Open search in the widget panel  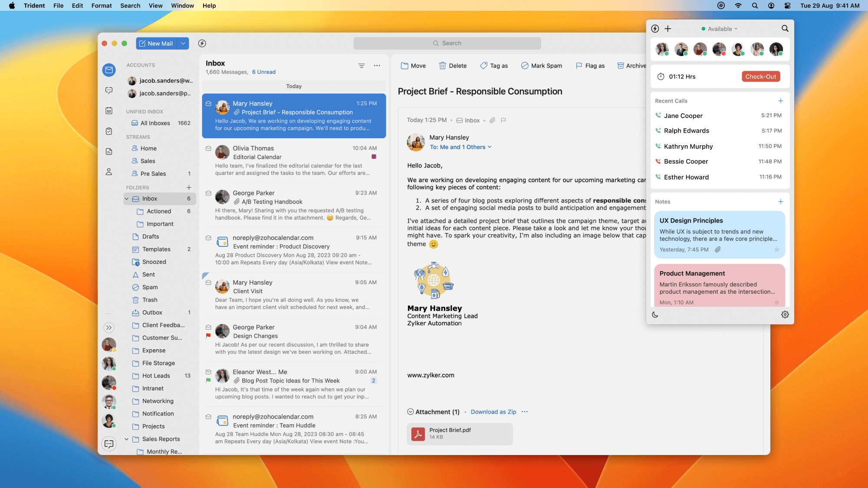[x=785, y=29]
